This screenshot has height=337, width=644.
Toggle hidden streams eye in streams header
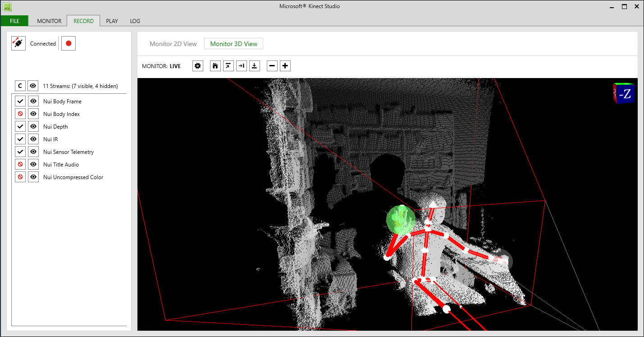pyautogui.click(x=33, y=86)
